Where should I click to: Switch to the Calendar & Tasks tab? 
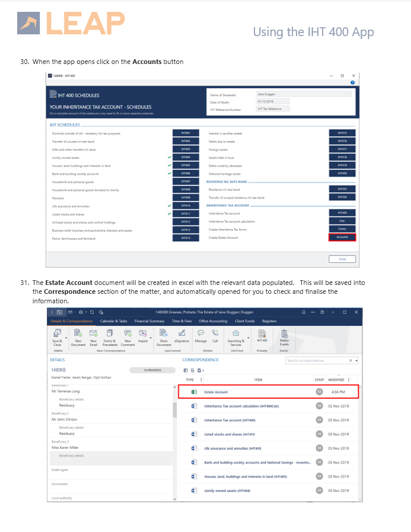point(114,321)
